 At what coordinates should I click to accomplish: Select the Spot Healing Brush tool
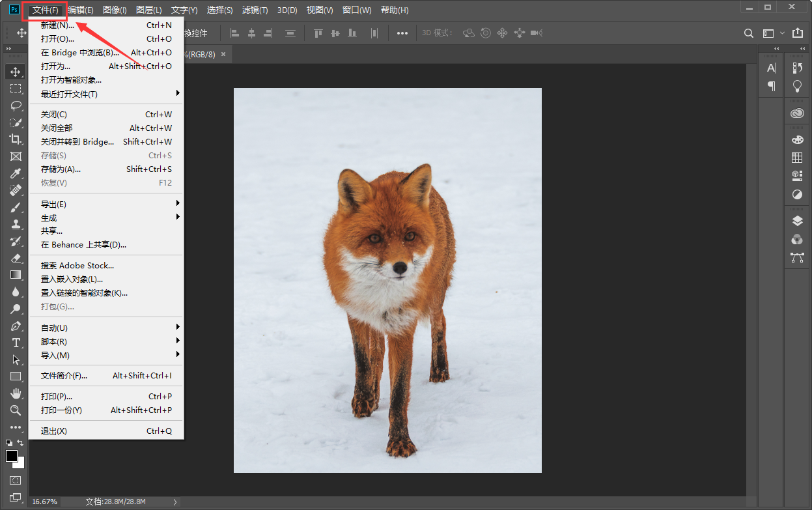16,190
